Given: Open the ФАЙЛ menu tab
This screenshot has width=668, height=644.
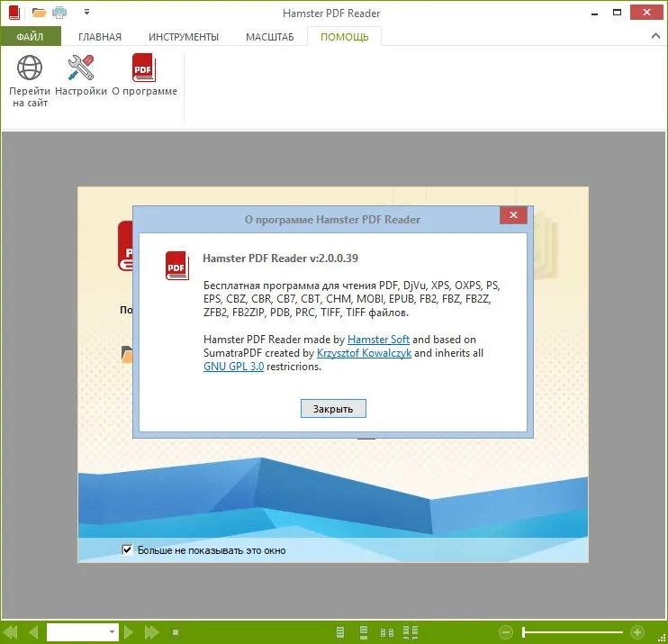Looking at the screenshot, I should click(31, 37).
